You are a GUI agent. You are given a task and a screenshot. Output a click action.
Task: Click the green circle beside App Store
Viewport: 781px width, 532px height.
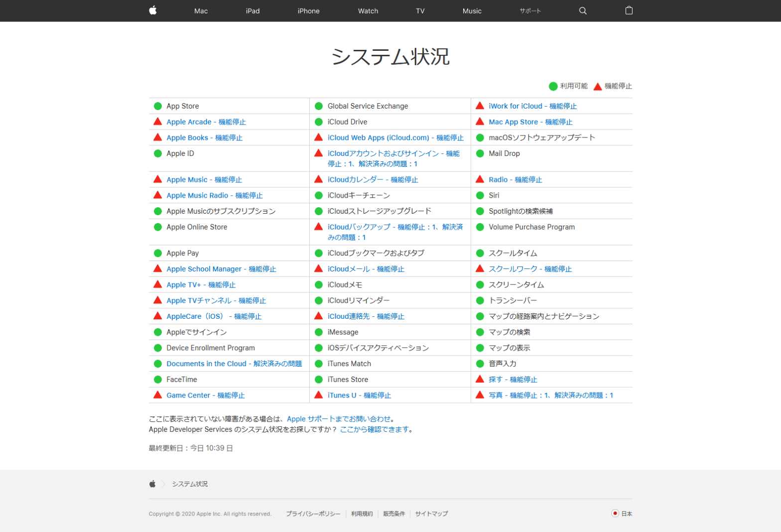[x=158, y=106]
